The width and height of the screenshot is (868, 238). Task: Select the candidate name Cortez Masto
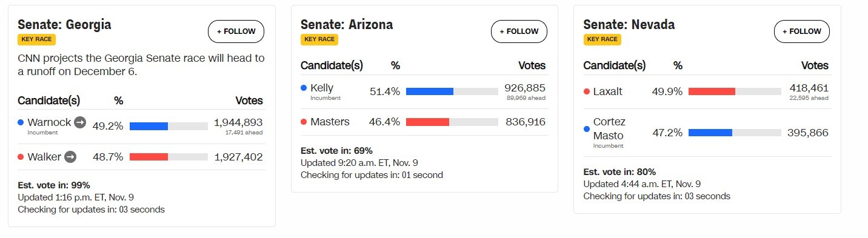pyautogui.click(x=609, y=128)
